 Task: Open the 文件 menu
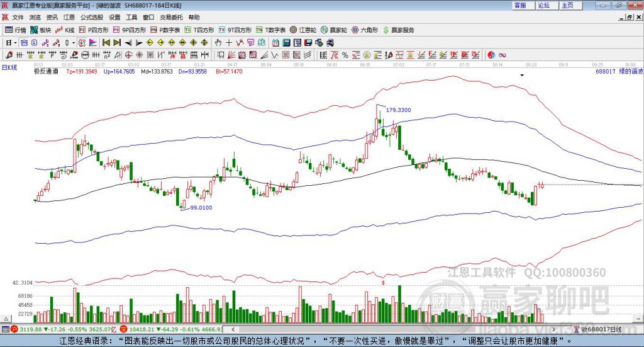18,17
